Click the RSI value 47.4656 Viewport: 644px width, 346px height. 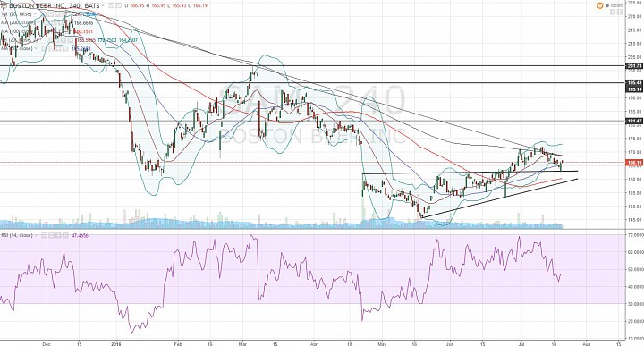click(80, 236)
